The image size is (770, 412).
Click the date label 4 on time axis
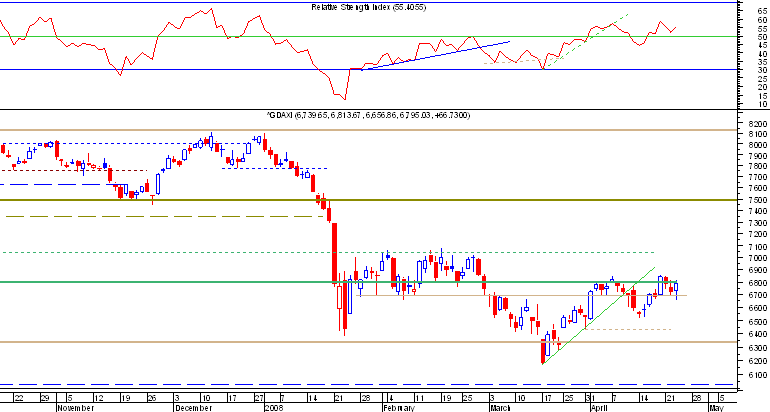point(389,397)
